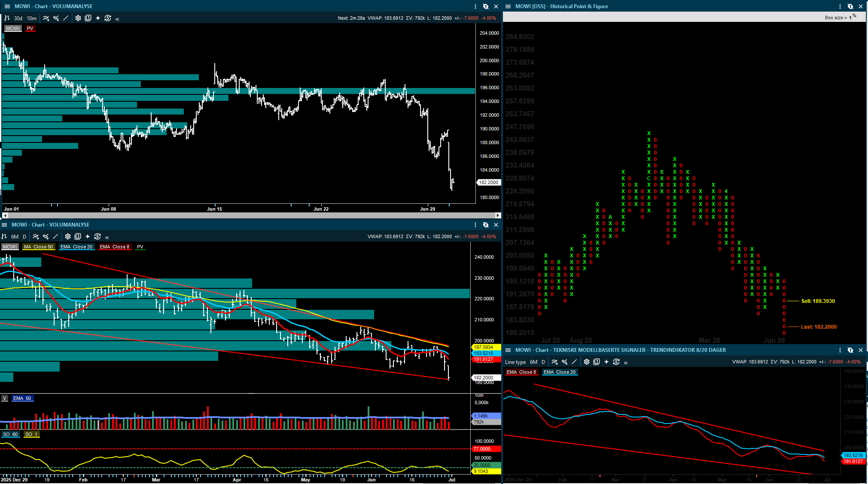This screenshot has height=484, width=868.
Task: Add comparison study icon in 6M daily chart
Action: [46, 236]
